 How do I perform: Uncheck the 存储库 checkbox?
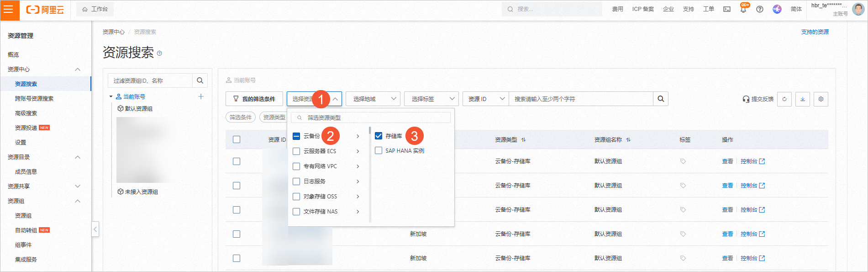[x=379, y=136]
